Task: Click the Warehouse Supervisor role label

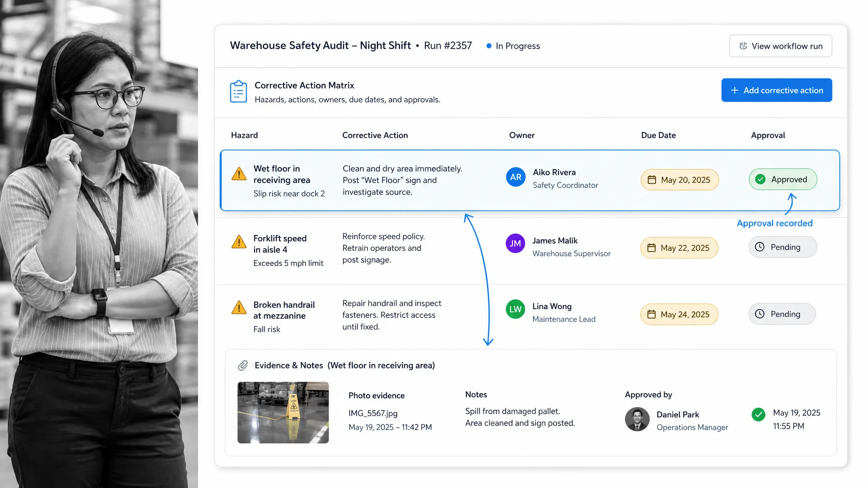Action: click(x=571, y=253)
